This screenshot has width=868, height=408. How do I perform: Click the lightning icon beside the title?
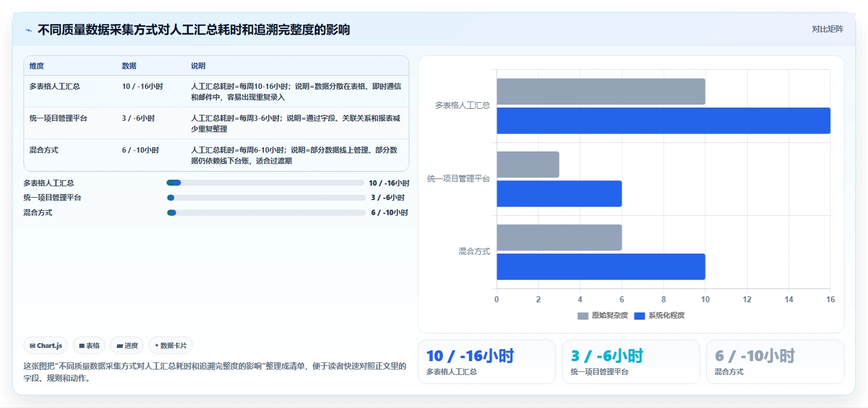29,30
